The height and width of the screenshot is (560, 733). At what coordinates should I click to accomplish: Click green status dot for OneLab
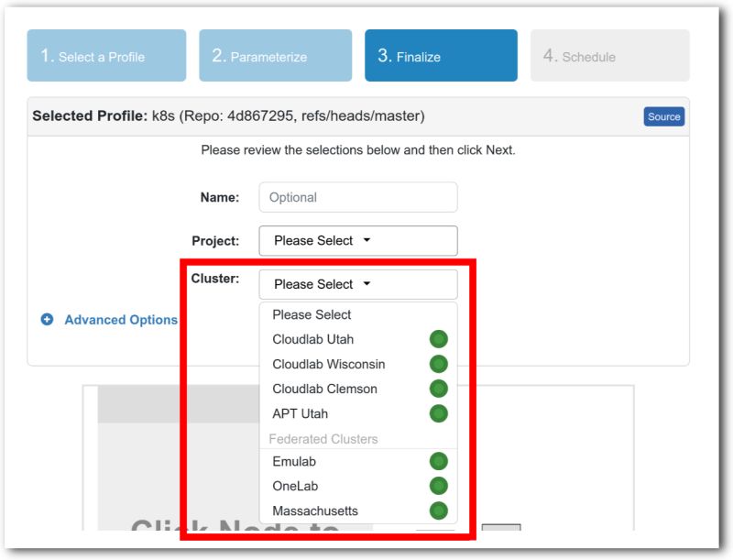point(439,486)
